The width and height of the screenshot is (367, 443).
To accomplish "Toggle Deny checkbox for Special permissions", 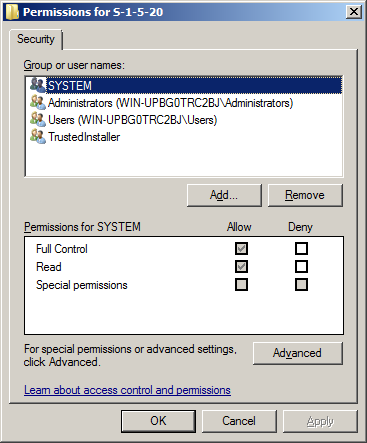I will pos(301,285).
